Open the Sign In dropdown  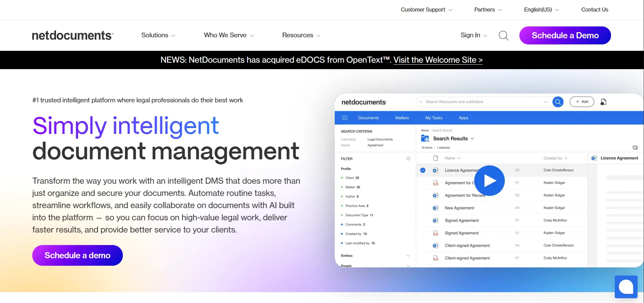474,35
